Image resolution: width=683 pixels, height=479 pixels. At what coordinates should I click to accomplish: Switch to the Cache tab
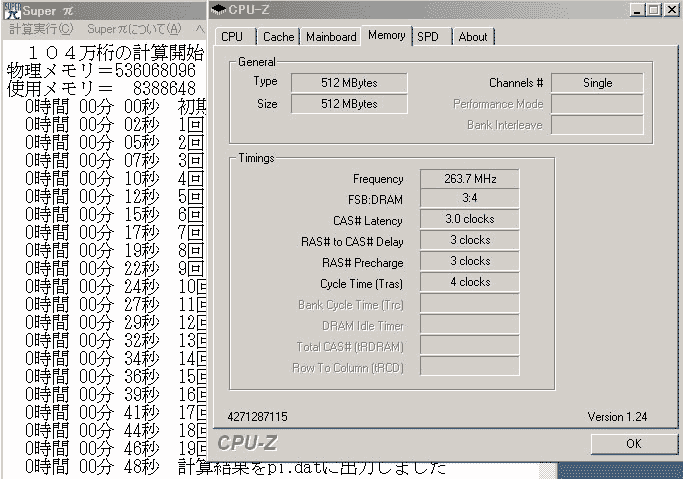[278, 37]
